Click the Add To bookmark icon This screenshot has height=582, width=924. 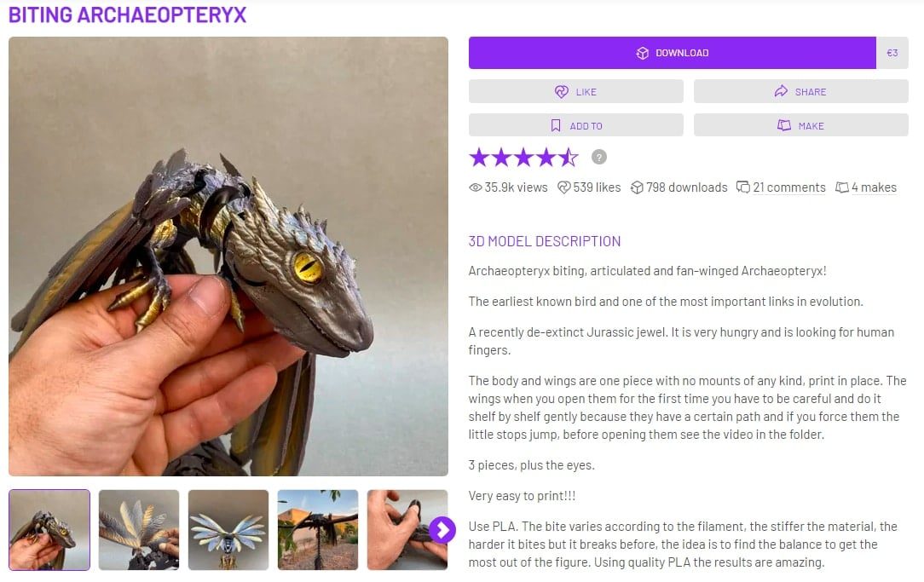(x=555, y=125)
